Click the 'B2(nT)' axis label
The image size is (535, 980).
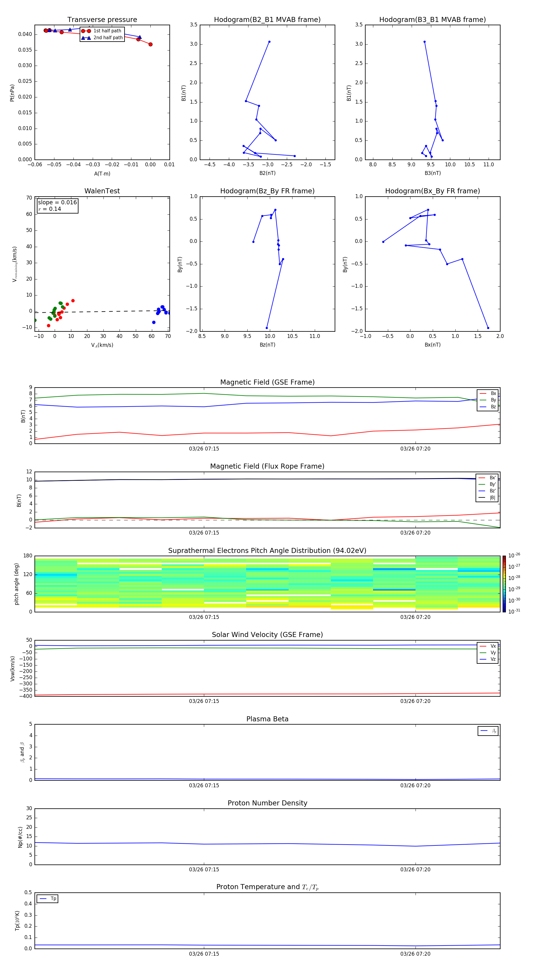(x=267, y=173)
